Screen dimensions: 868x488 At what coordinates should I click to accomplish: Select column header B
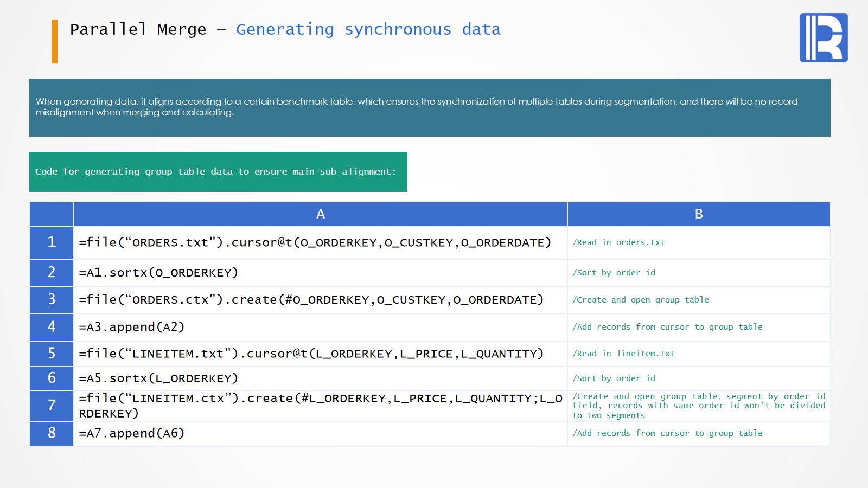point(698,214)
